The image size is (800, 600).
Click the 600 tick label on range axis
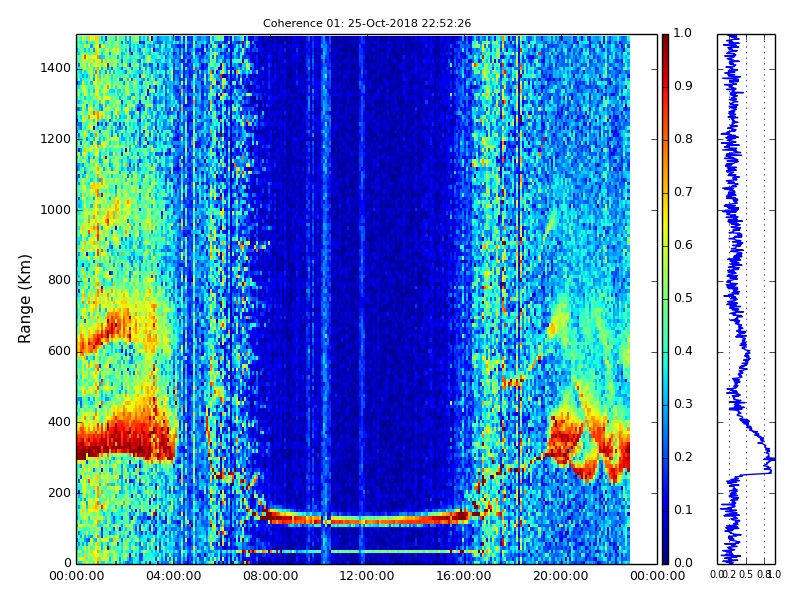(59, 352)
